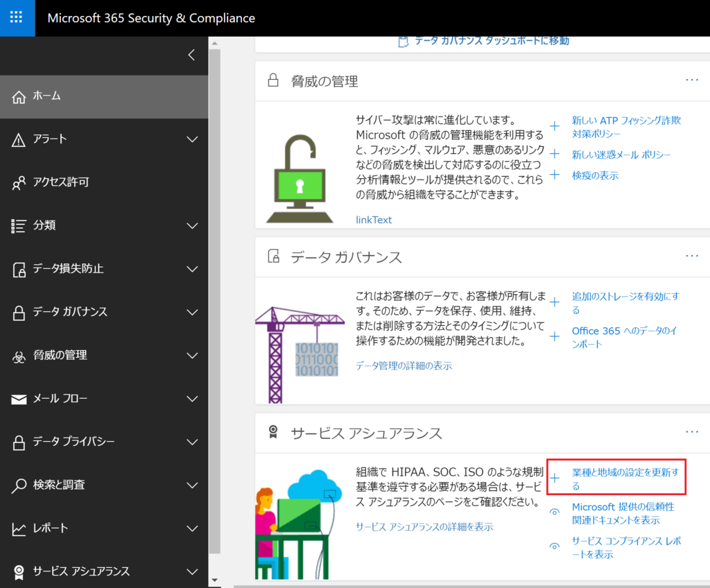Click plus icon beside Office 365 へのデータのインポート
The image size is (710, 588).
554,336
